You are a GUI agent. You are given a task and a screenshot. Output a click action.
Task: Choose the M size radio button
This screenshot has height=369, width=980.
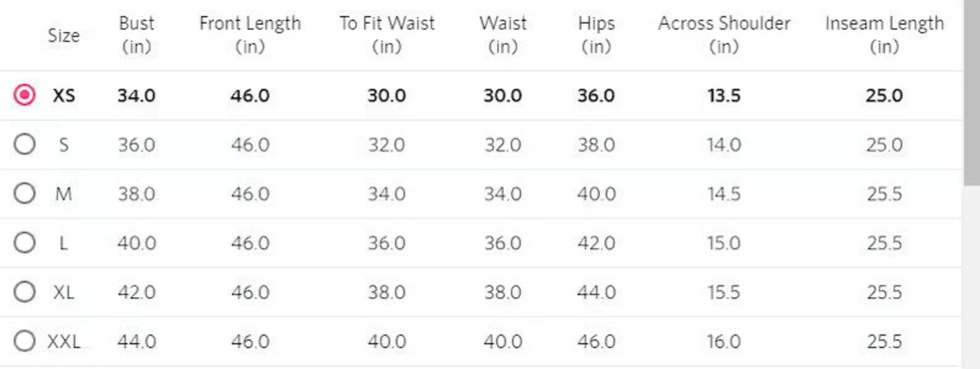(24, 193)
